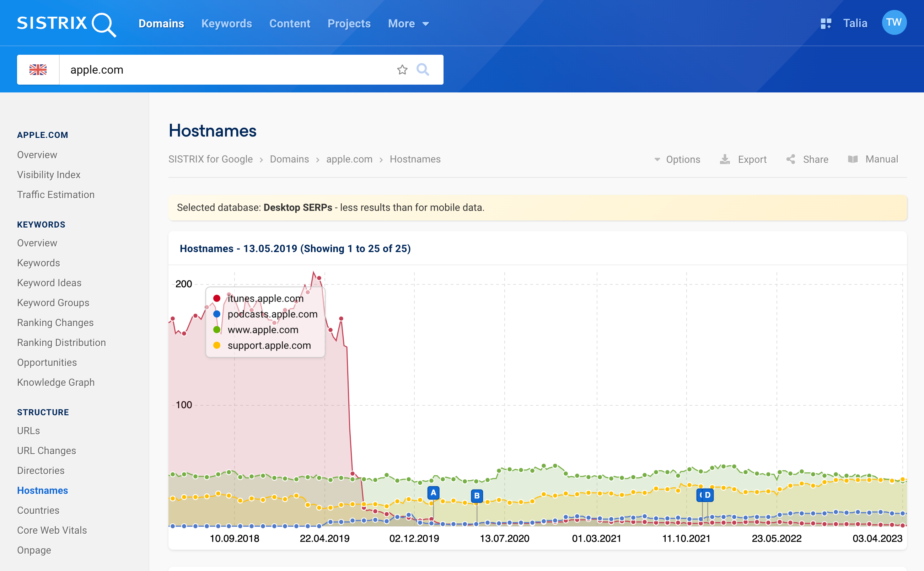924x571 pixels.
Task: Click the 22.04.2019 axis date label
Action: (x=324, y=539)
